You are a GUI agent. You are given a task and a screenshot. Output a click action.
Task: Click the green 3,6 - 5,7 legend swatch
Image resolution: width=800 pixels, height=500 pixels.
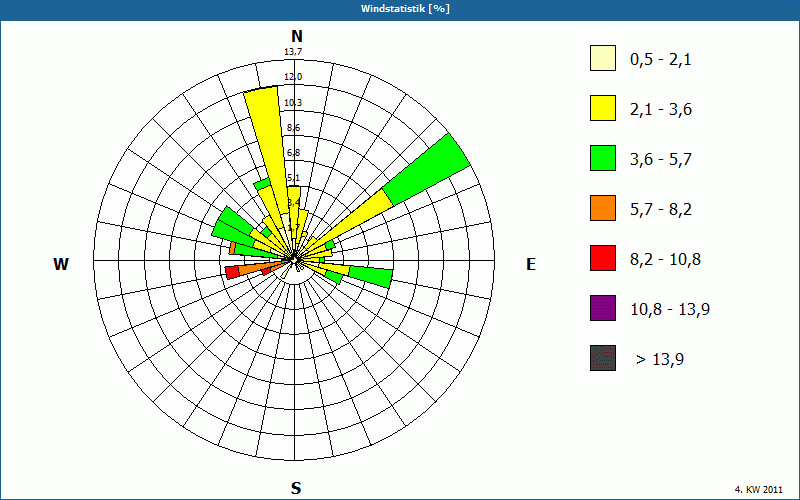[603, 158]
